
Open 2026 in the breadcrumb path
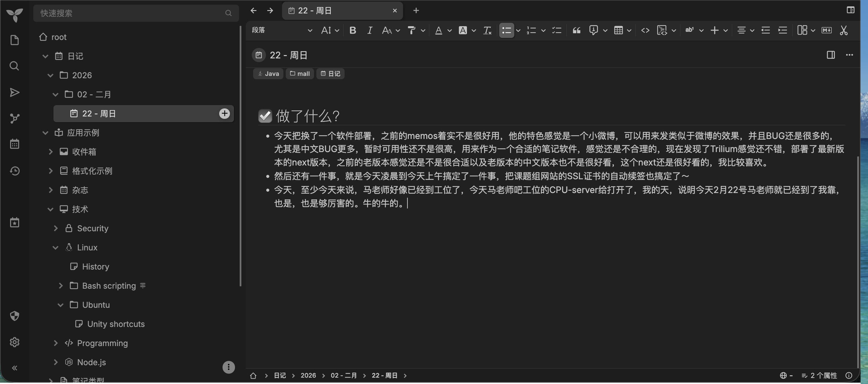308,376
